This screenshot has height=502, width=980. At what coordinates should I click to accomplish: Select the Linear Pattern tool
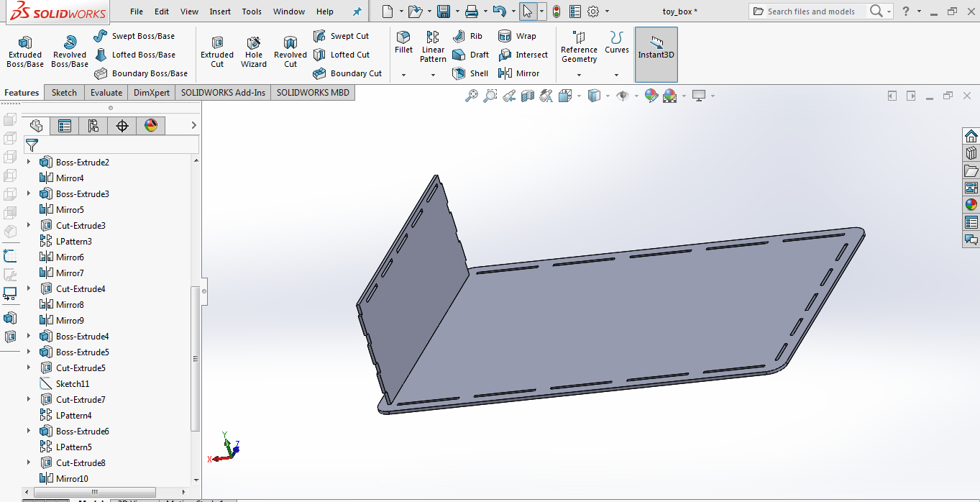(433, 47)
